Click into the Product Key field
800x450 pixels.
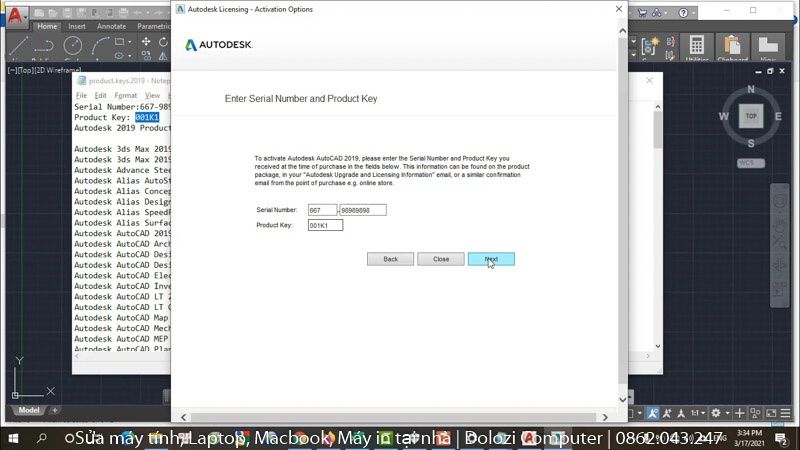[x=325, y=225]
